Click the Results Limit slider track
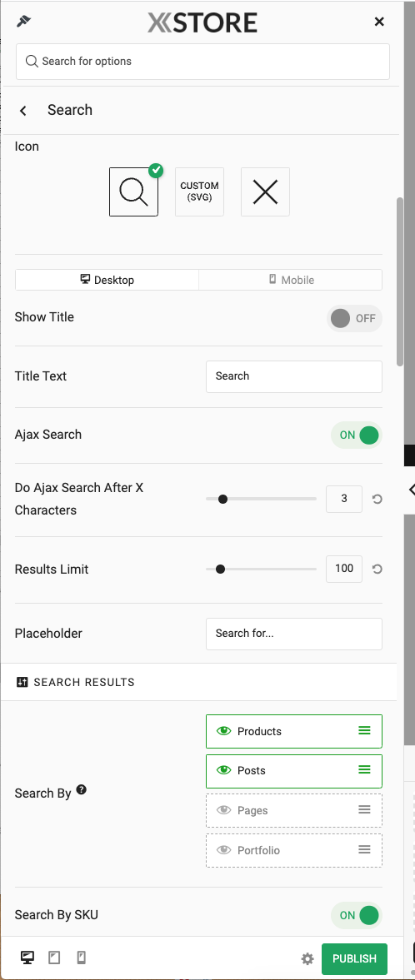The width and height of the screenshot is (415, 980). pyautogui.click(x=261, y=570)
